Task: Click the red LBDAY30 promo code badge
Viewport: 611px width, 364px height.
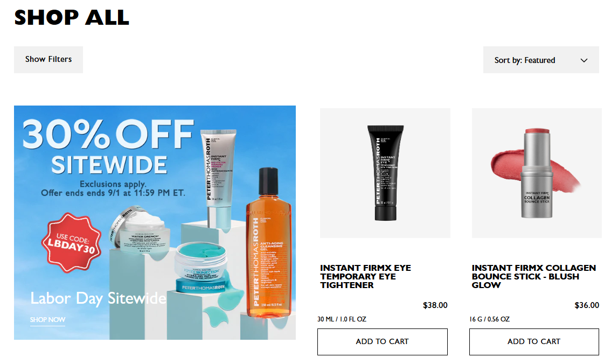Action: pyautogui.click(x=71, y=242)
